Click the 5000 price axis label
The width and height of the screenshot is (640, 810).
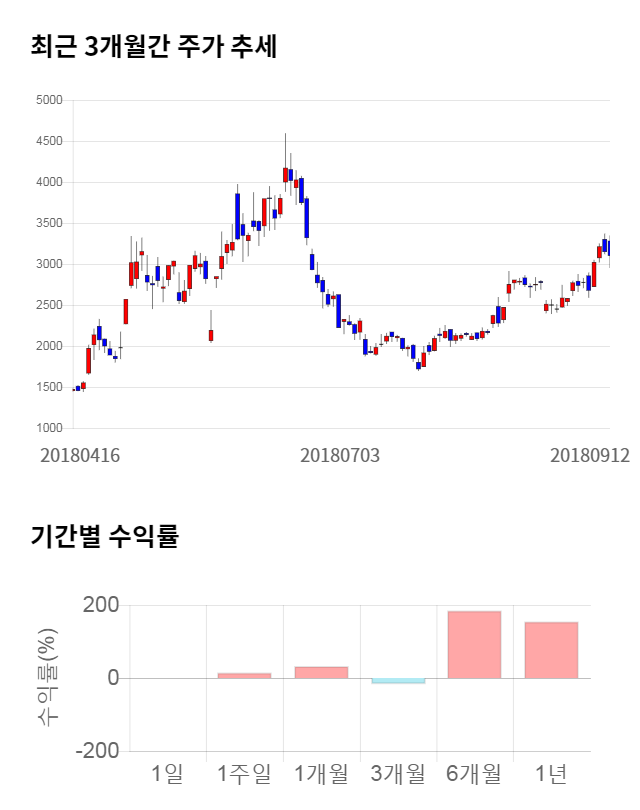pos(49,101)
